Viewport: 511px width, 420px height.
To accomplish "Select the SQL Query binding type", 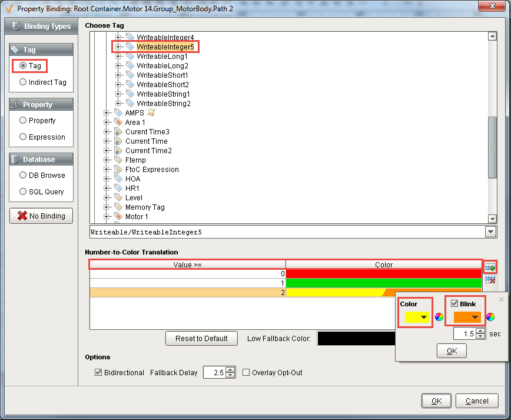I will point(24,192).
